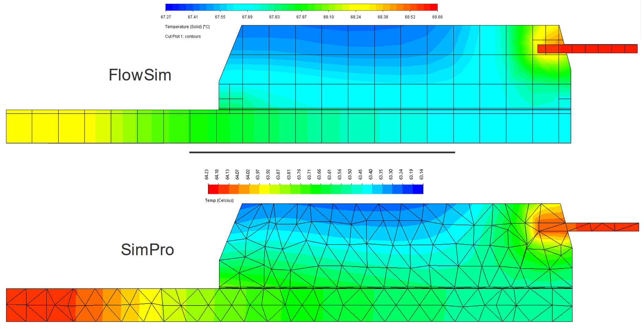This screenshot has width=644, height=329.
Task: Select the Temp (Celsius) legend title
Action: pos(219,201)
